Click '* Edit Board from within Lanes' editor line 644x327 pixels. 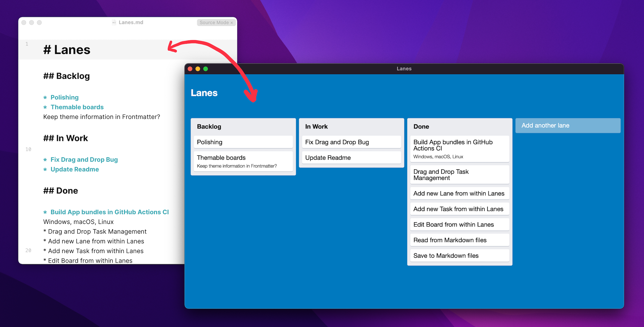pyautogui.click(x=88, y=261)
